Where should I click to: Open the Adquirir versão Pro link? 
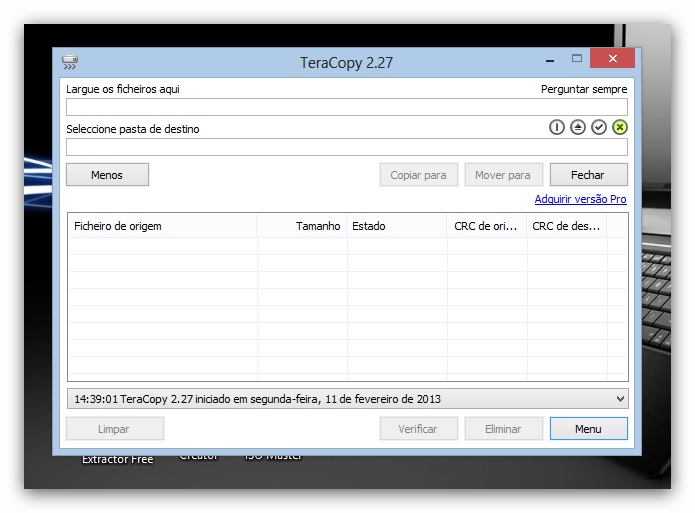[580, 199]
